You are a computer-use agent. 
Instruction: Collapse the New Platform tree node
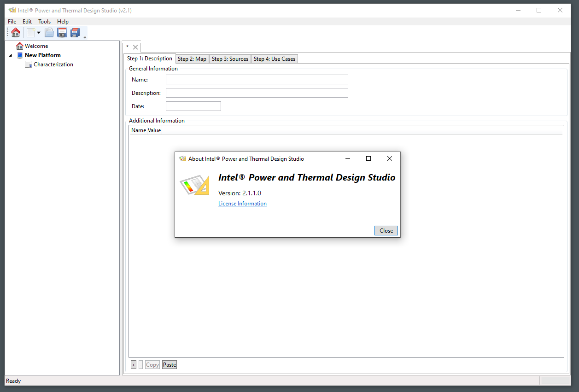click(x=11, y=55)
